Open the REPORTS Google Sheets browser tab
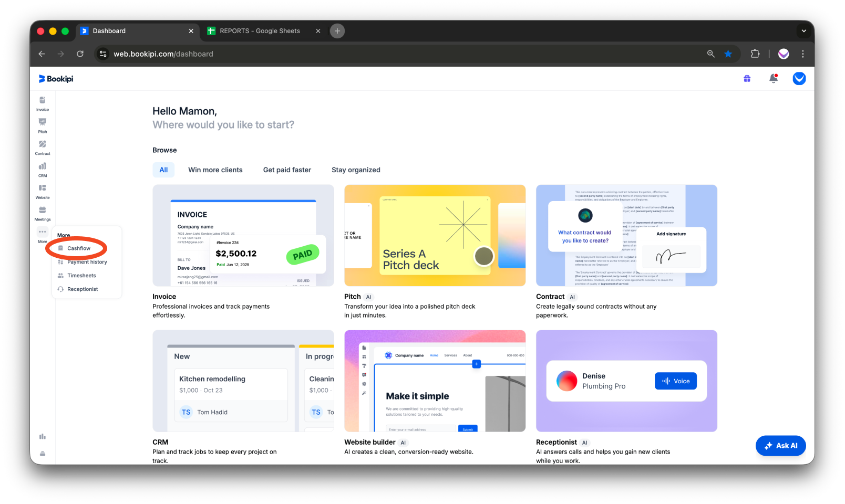The height and width of the screenshot is (504, 845). point(260,31)
